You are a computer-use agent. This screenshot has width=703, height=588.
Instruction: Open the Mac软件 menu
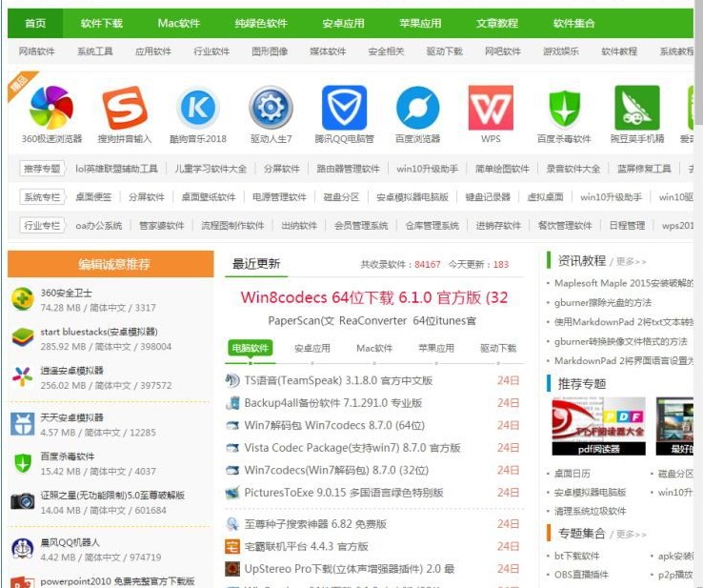pyautogui.click(x=179, y=23)
